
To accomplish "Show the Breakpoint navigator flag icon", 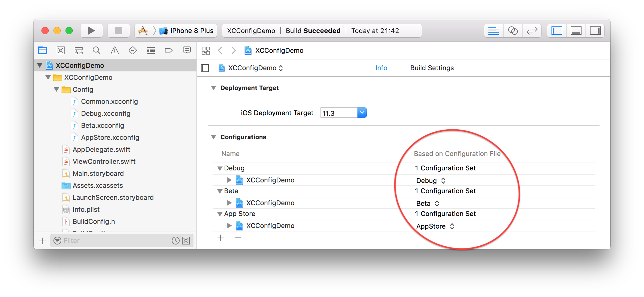I will [x=169, y=50].
